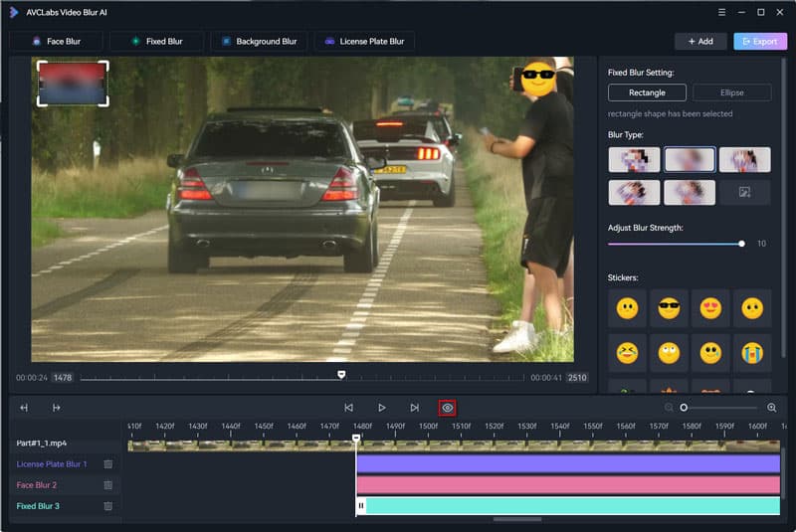
Task: Delete the Fixed Blur 3 track
Action: click(108, 506)
